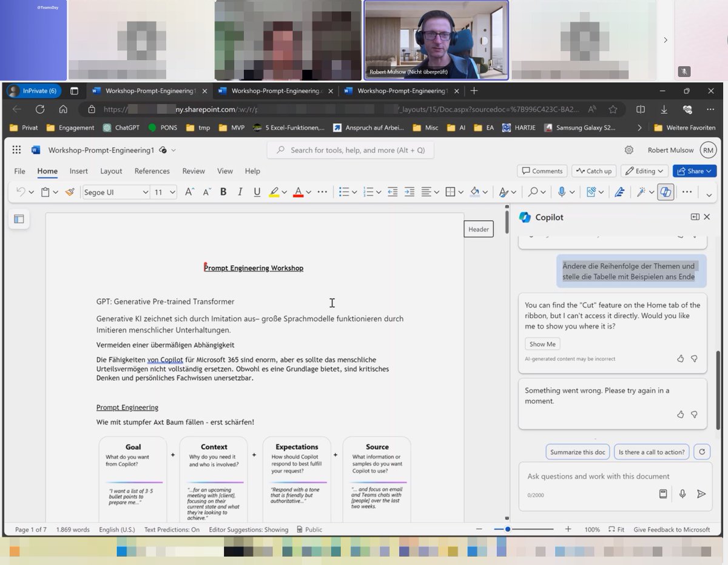Screen dimensions: 728x565
Task: Like the 'Something went wrong' response
Action: click(680, 415)
